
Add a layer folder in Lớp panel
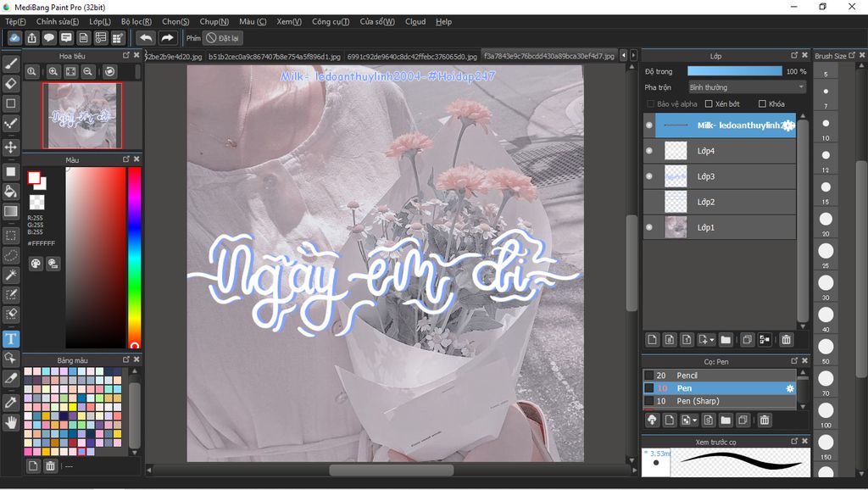pyautogui.click(x=726, y=339)
